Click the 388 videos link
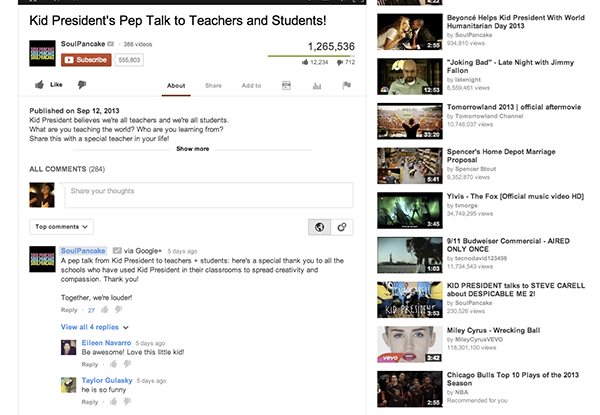600x415 pixels. click(x=138, y=44)
